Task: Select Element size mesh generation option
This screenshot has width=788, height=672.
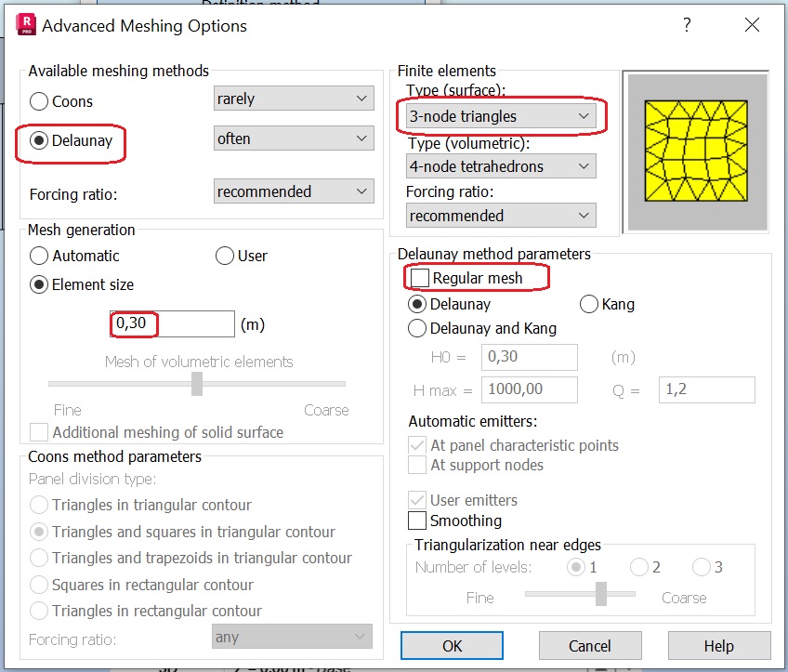Action: pyautogui.click(x=39, y=285)
